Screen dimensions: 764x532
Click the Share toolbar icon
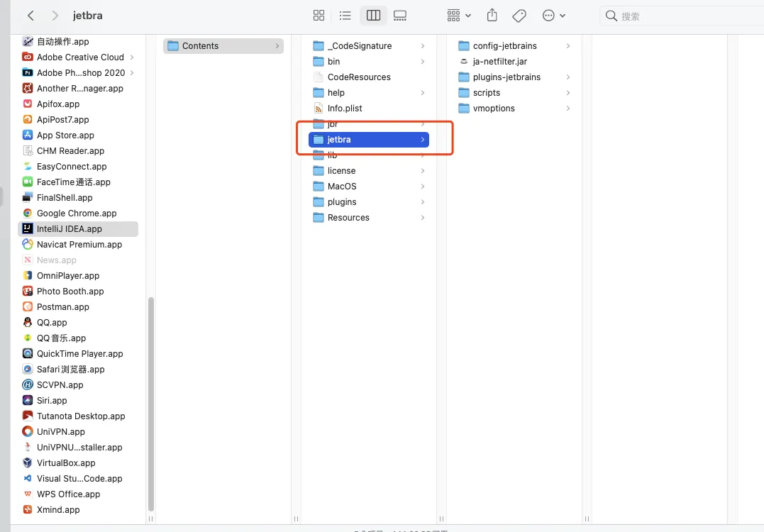point(492,16)
